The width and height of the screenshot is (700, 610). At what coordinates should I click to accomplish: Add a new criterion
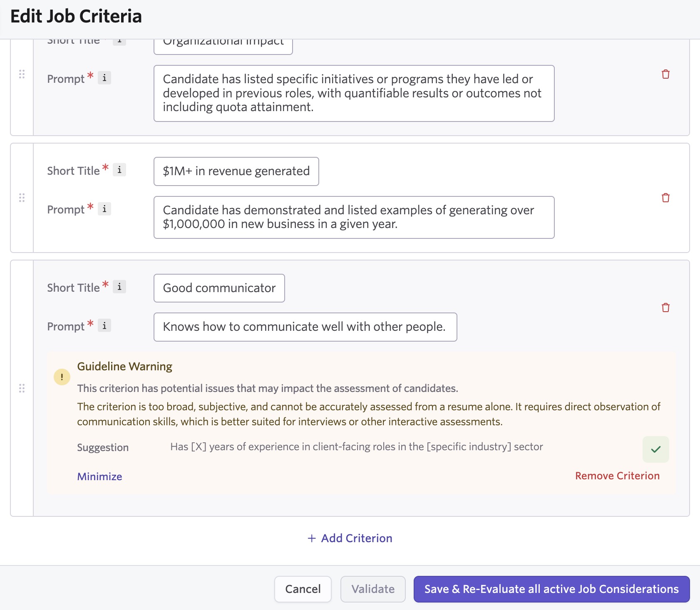(350, 538)
